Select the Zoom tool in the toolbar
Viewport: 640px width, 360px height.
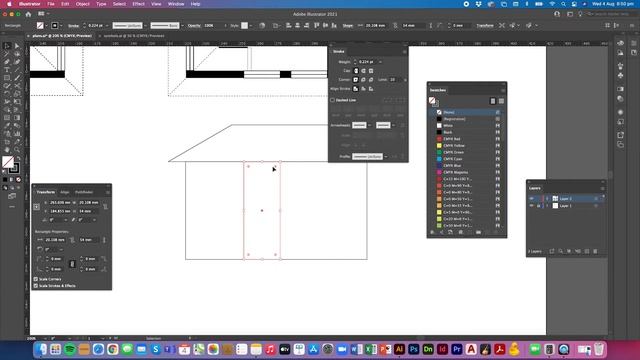coord(17,150)
